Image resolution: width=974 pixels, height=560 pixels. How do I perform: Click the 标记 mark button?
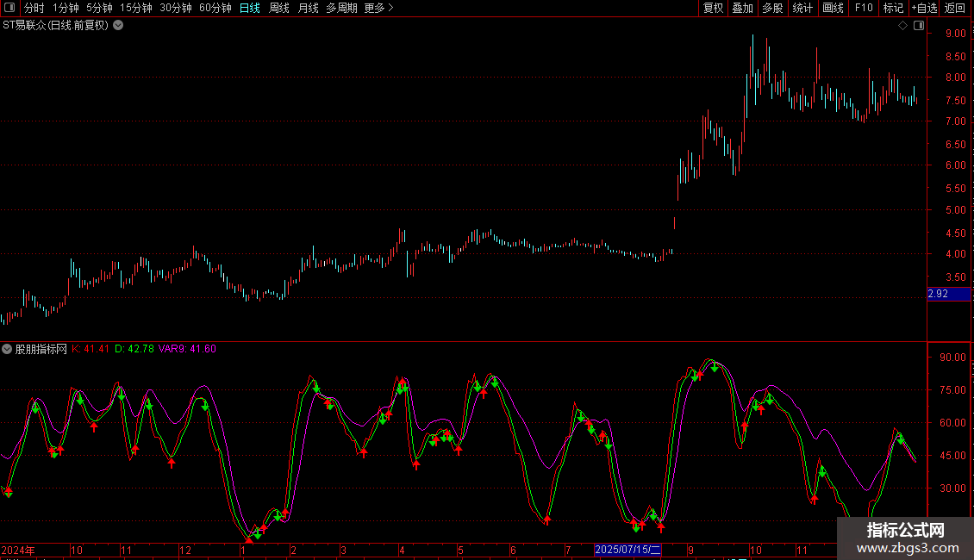(893, 8)
